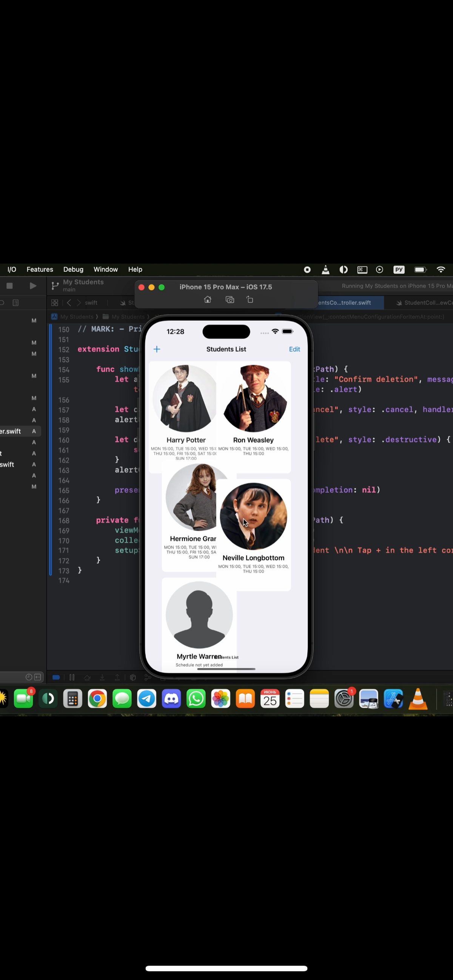Screen dimensions: 453x980
Task: Rotate the Simulator device with the rotate icon
Action: tap(250, 299)
